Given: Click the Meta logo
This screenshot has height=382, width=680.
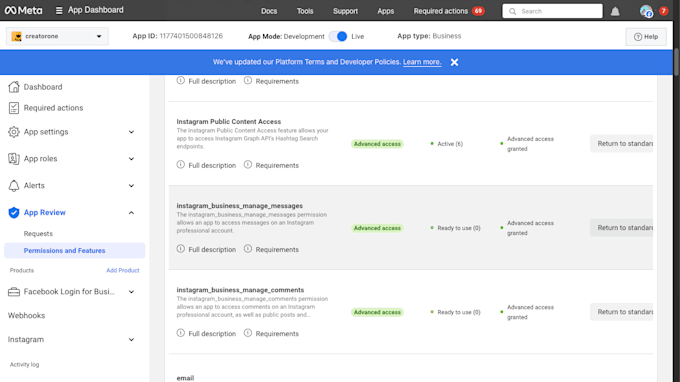Looking at the screenshot, I should pos(23,10).
